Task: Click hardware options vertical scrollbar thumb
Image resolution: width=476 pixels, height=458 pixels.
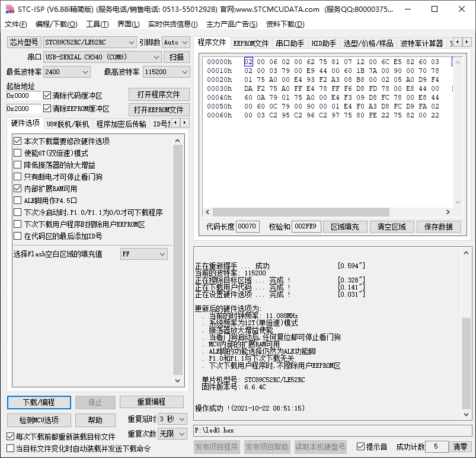Action: (x=178, y=260)
